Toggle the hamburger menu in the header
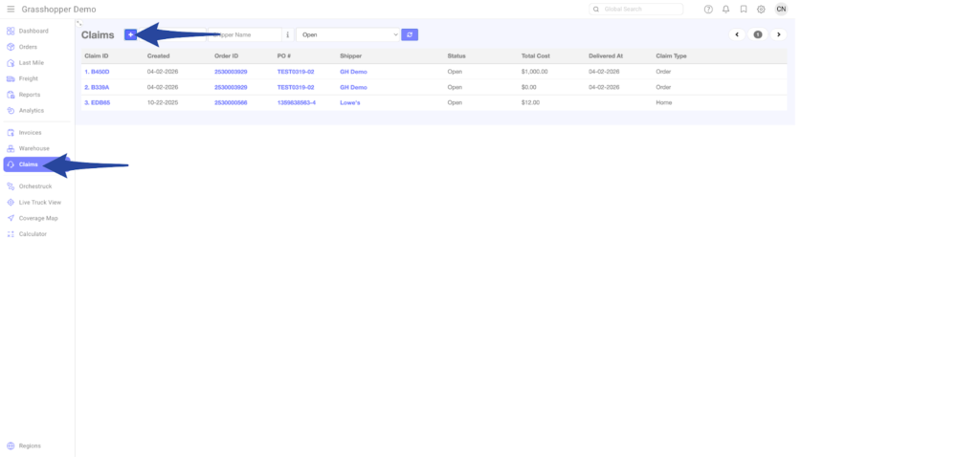 (11, 10)
